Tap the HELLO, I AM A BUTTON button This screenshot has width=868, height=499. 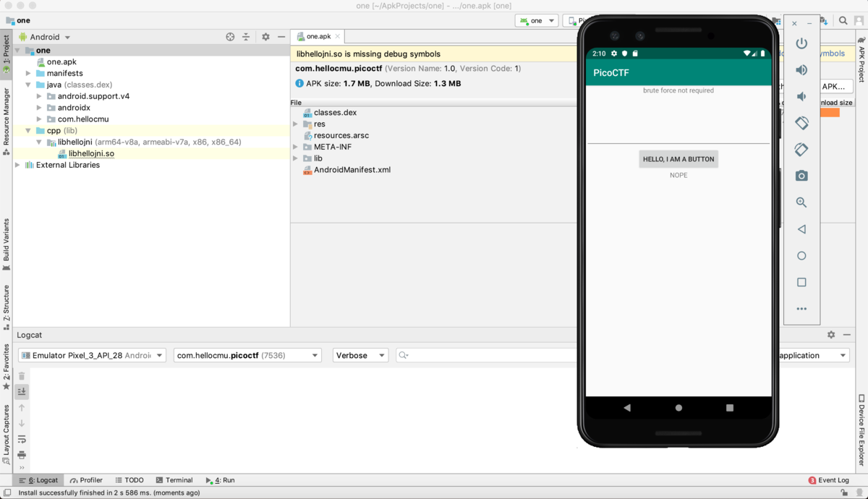click(x=678, y=159)
